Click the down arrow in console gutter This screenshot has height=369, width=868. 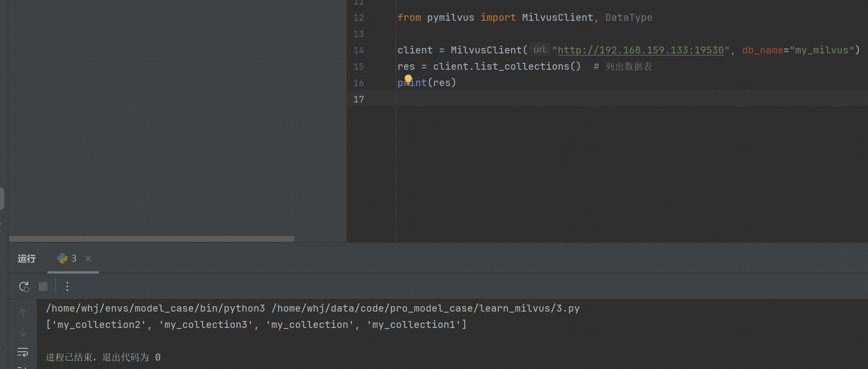[23, 332]
